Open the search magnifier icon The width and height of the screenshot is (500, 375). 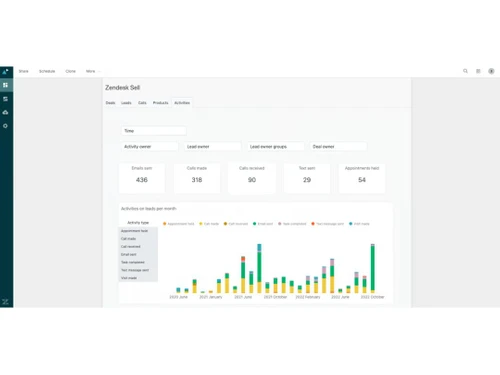[x=465, y=71]
